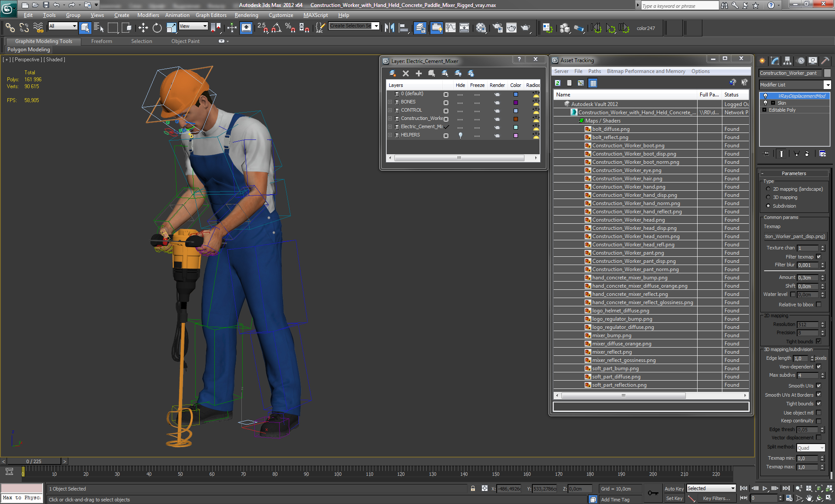Open the Rendering menu
This screenshot has height=504, width=835.
[x=246, y=15]
